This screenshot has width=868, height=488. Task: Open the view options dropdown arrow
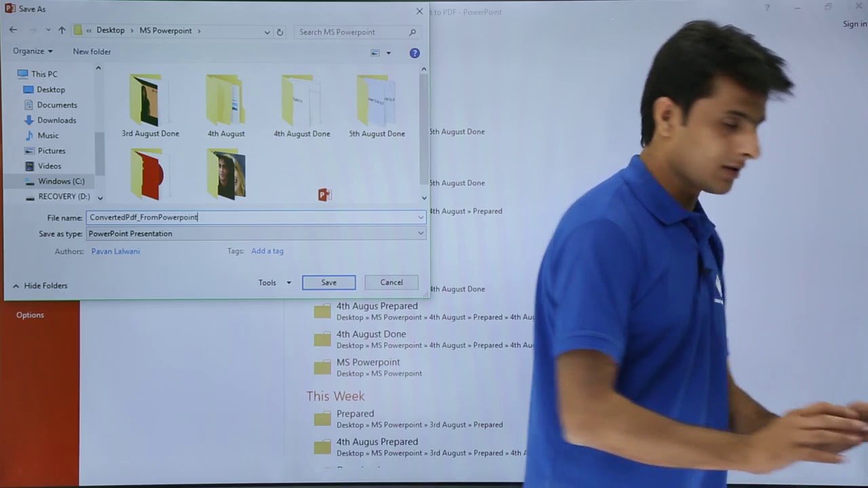coord(389,53)
